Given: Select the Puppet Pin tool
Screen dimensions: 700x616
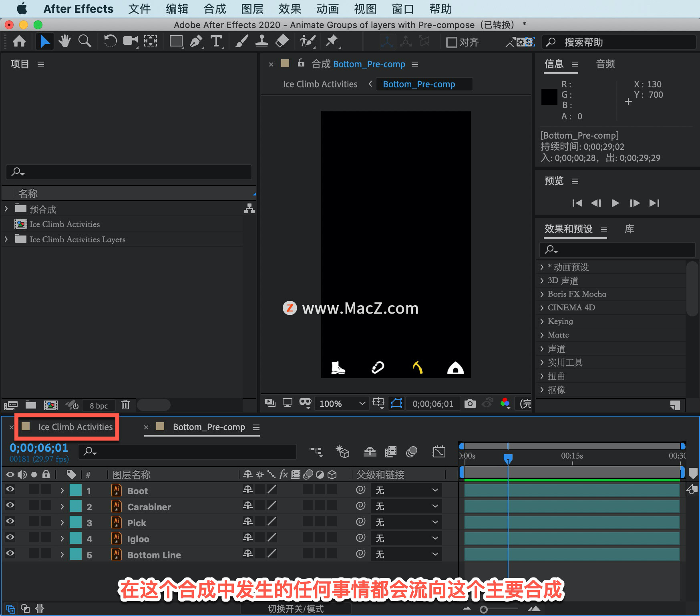Looking at the screenshot, I should [332, 41].
